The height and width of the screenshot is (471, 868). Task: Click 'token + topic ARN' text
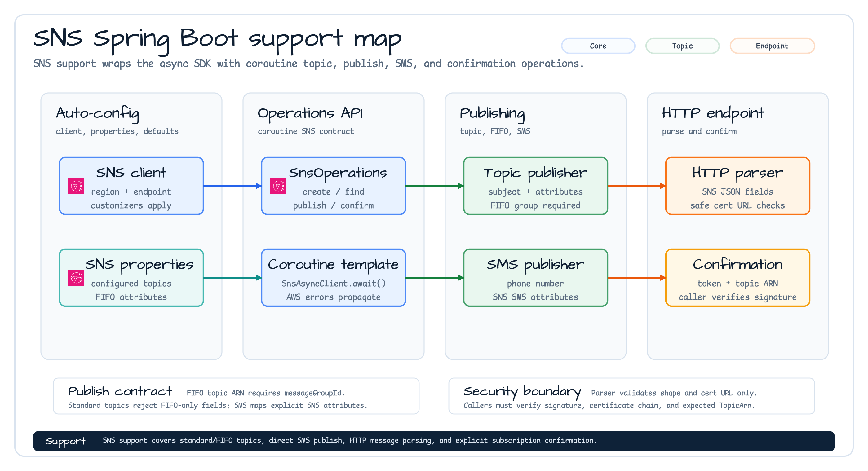[737, 284]
